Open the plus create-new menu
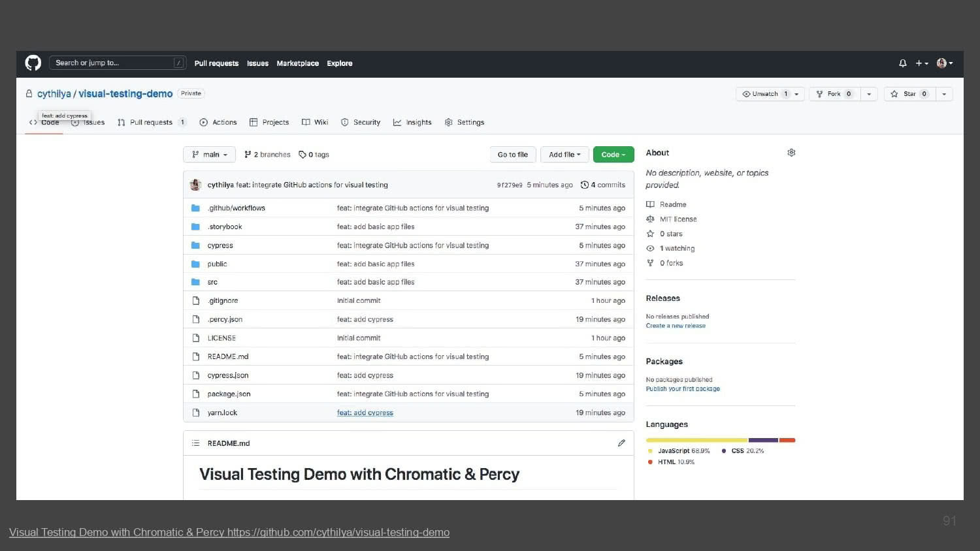This screenshot has height=551, width=980. coord(922,63)
